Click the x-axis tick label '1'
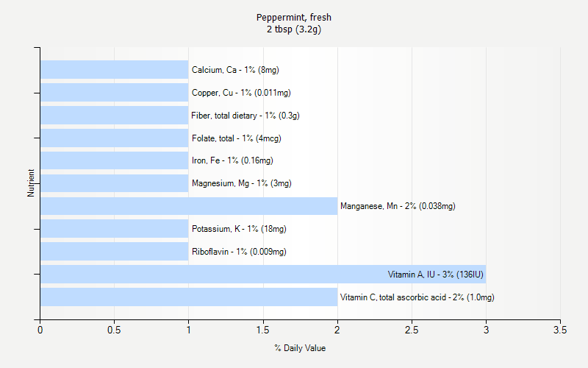The image size is (588, 368). click(x=188, y=330)
